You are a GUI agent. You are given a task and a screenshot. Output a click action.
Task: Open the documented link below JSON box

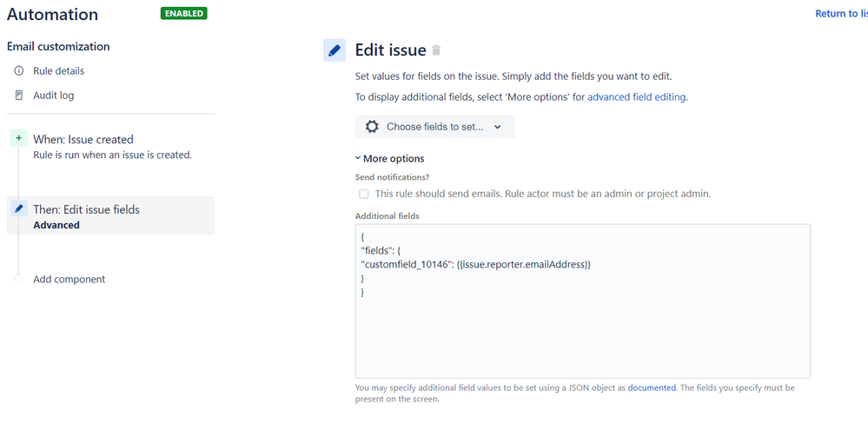tap(652, 388)
